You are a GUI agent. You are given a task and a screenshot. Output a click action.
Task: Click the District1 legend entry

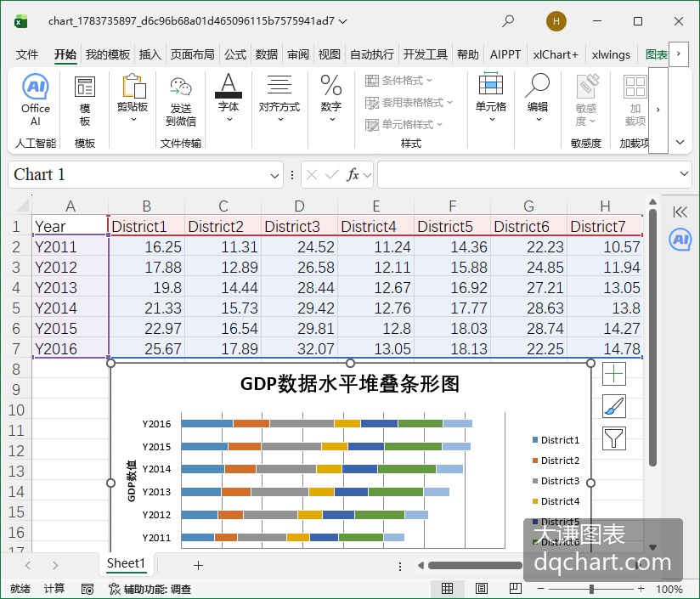(x=556, y=440)
